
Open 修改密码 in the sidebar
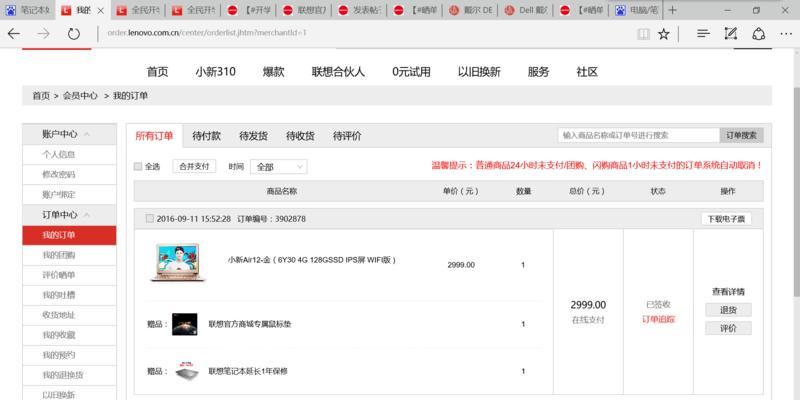tap(59, 174)
